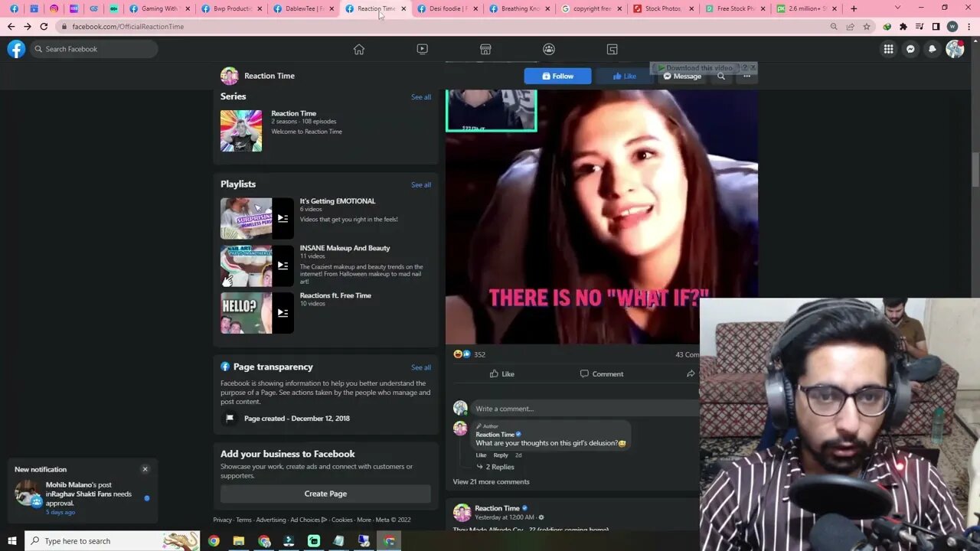See all Page transparency details

click(x=421, y=367)
